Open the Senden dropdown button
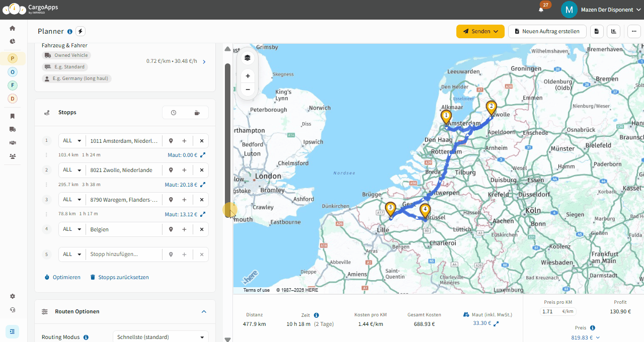 [x=480, y=31]
